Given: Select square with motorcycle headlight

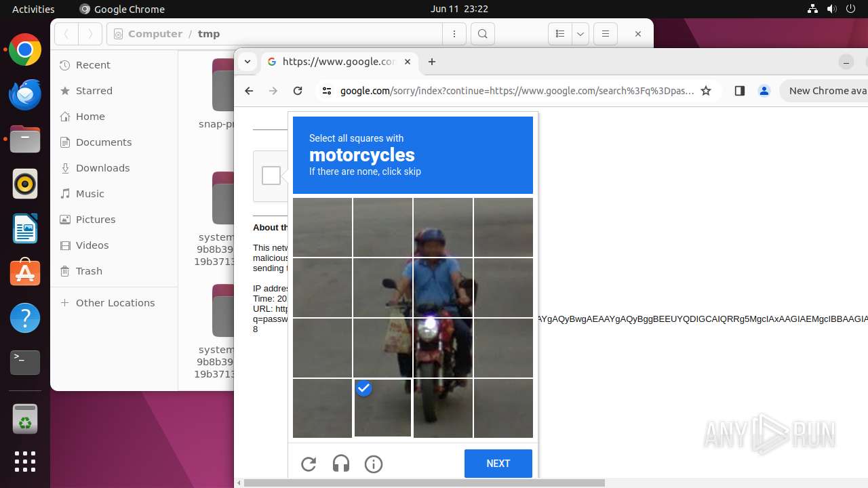Looking at the screenshot, I should point(443,348).
